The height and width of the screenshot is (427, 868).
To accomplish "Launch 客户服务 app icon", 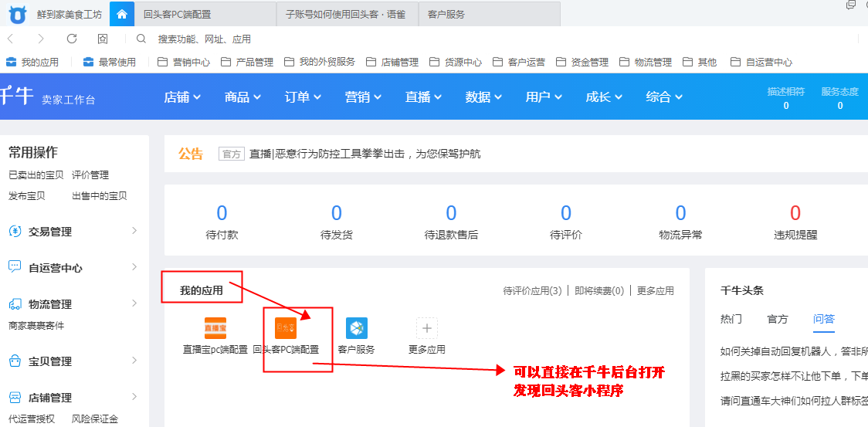I will (x=357, y=328).
